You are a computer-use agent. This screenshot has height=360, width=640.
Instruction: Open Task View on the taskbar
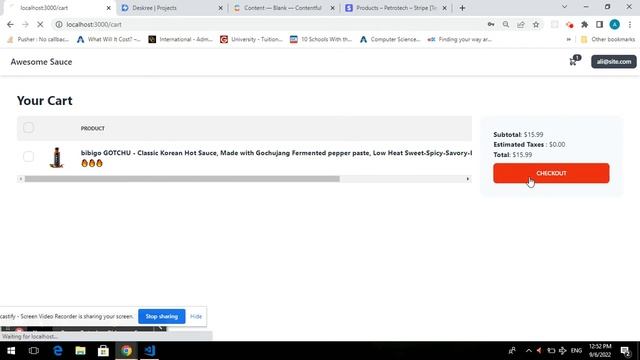pos(34,351)
